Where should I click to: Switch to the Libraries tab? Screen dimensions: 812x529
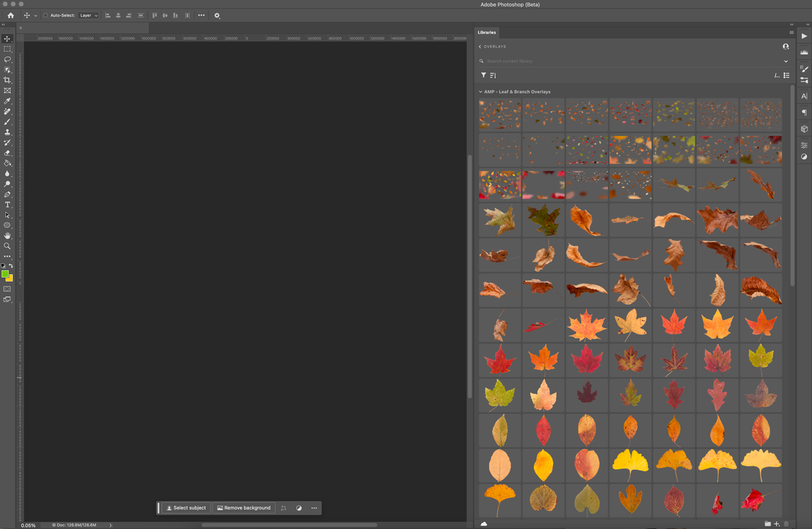[x=488, y=32]
